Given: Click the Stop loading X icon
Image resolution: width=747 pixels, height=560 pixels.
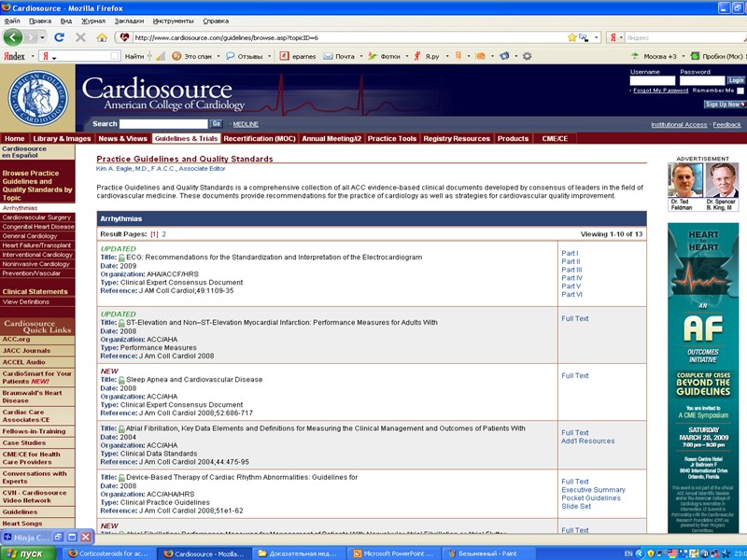Looking at the screenshot, I should tap(80, 37).
